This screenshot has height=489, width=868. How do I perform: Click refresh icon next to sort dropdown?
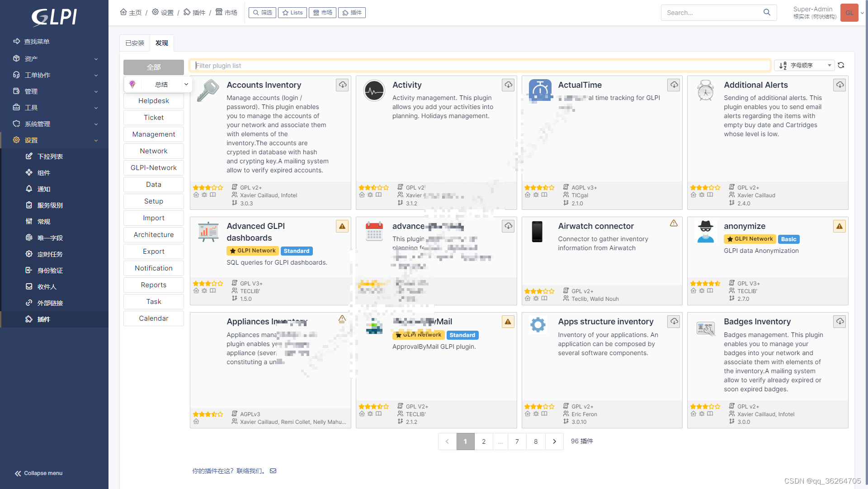tap(841, 66)
